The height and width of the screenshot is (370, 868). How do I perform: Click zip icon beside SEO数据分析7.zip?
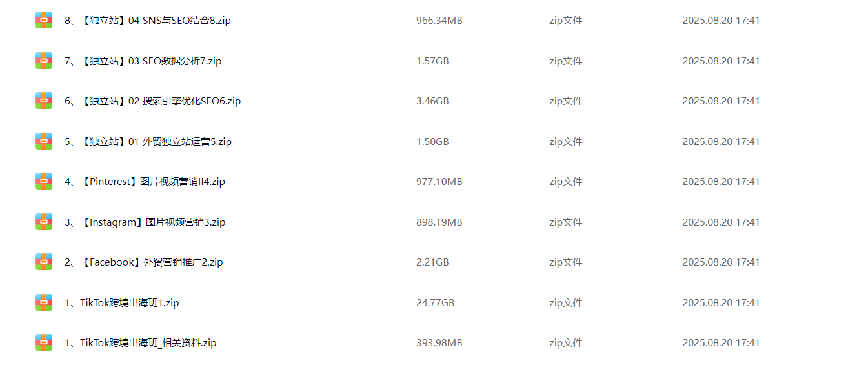point(44,61)
